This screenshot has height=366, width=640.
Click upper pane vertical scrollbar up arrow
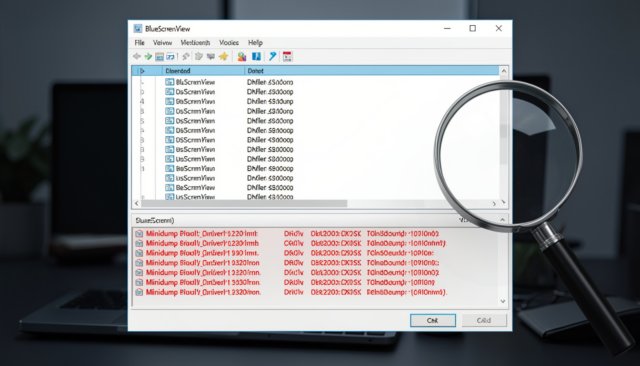504,71
